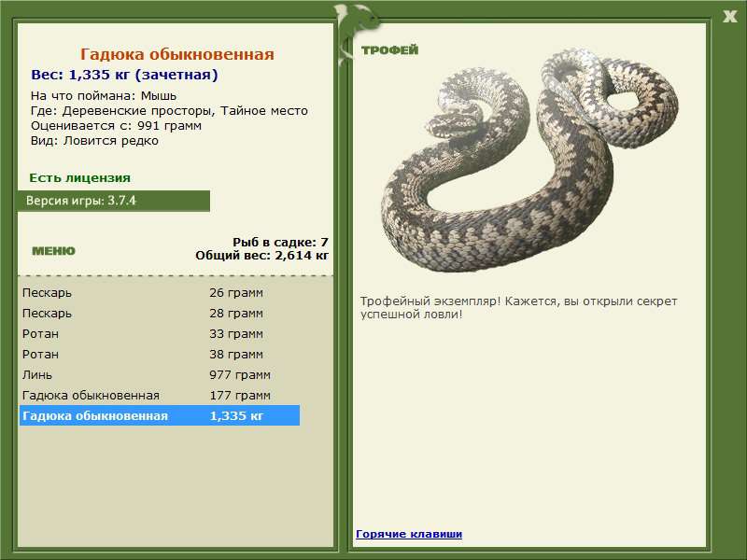This screenshot has width=747, height=560.
Task: Click the Гадюка обыкновенная title
Action: (x=177, y=54)
